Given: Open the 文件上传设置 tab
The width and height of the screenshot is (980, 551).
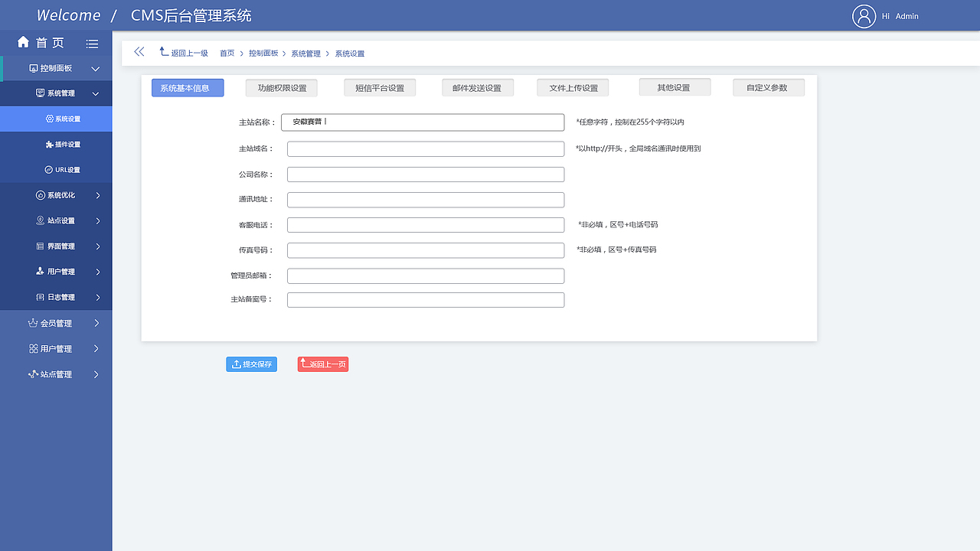Looking at the screenshot, I should coord(573,88).
